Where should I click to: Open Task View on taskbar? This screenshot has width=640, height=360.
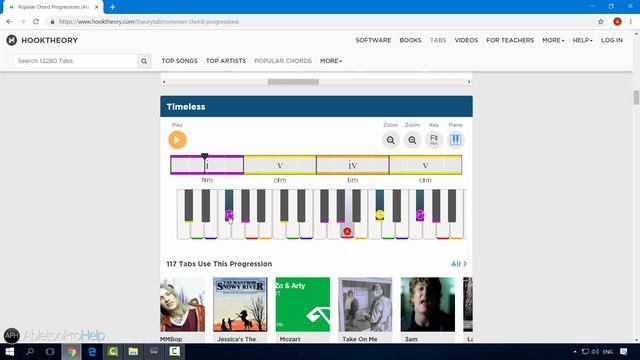coord(50,351)
